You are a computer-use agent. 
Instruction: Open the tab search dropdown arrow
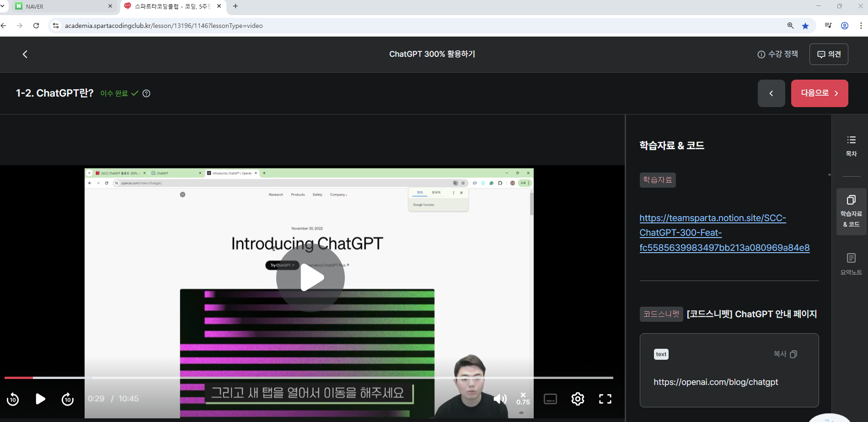[x=3, y=6]
